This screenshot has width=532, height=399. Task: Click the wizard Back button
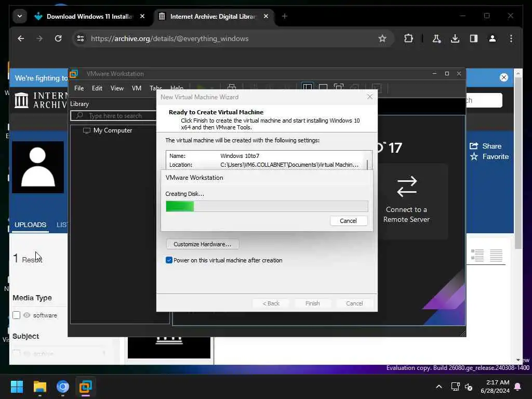(271, 303)
